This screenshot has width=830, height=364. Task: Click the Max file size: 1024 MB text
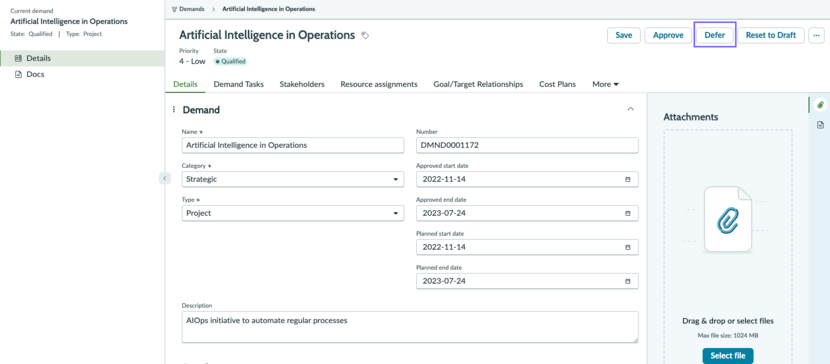point(728,335)
